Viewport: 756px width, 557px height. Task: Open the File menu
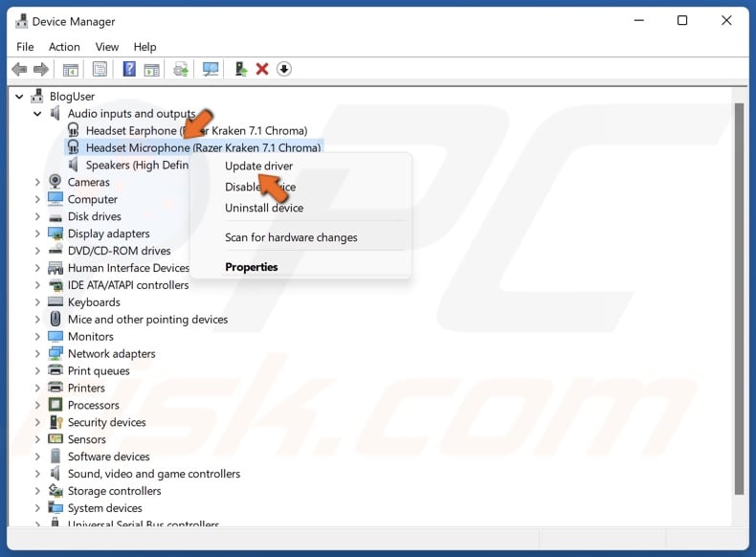tap(25, 47)
